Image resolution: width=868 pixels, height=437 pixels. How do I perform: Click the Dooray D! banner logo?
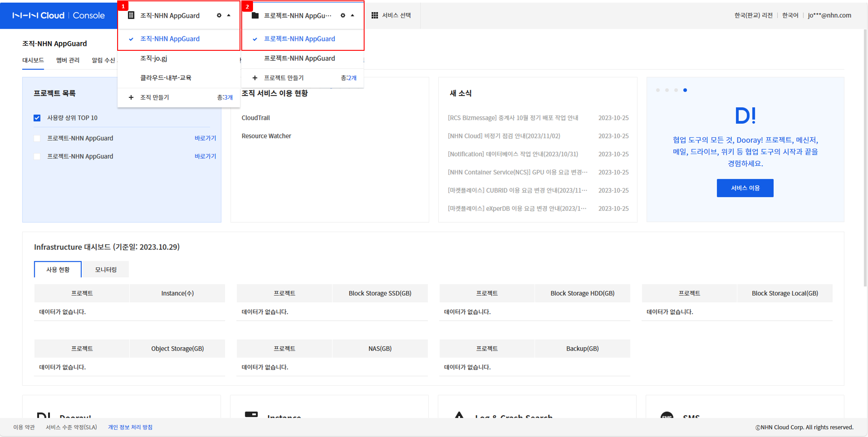[x=745, y=116]
